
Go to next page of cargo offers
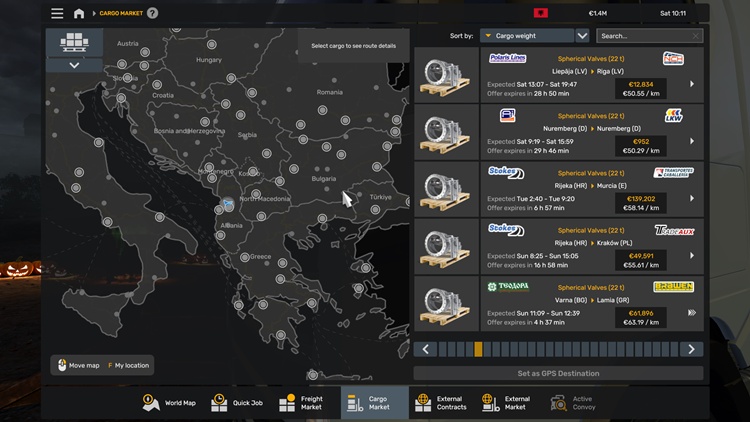(691, 349)
